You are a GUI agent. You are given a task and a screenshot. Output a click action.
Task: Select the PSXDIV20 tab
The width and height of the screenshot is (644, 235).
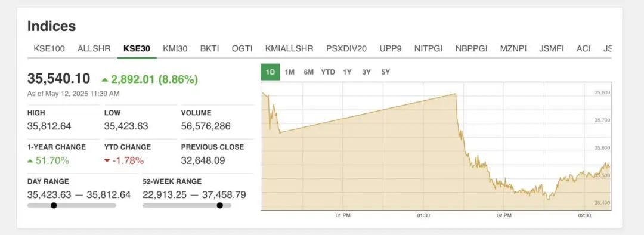(x=346, y=48)
